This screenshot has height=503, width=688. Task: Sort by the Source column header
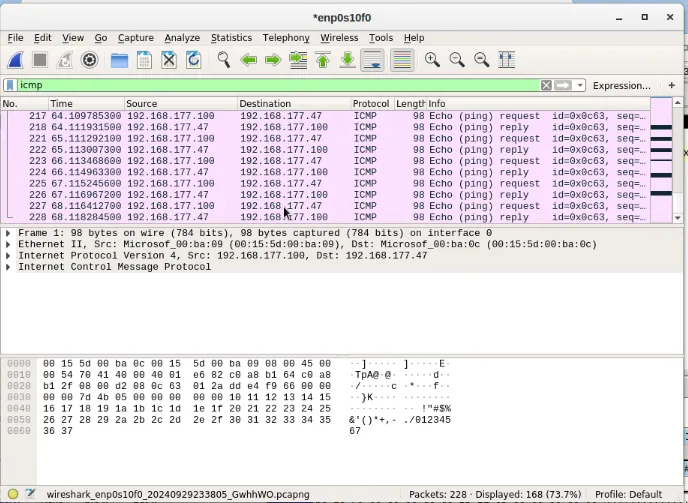pos(180,104)
